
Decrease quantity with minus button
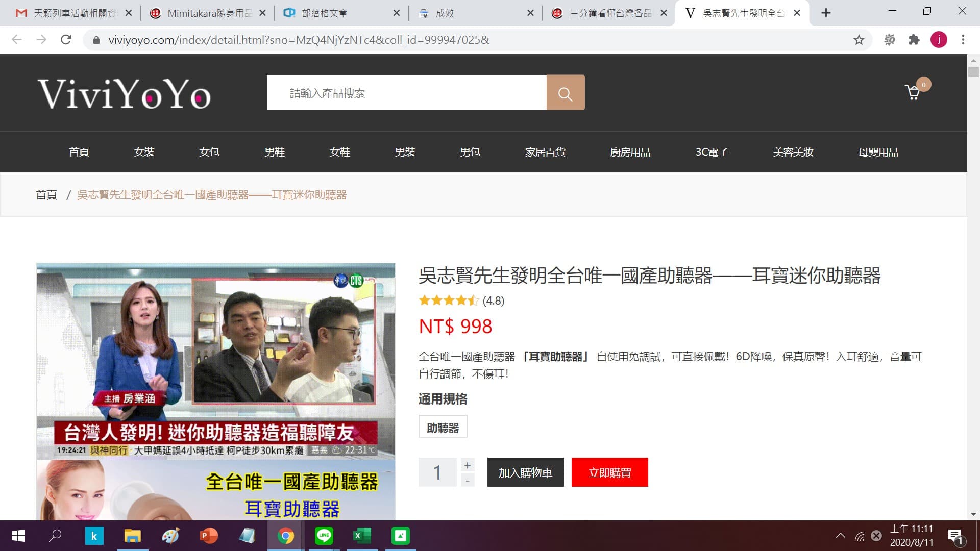click(468, 480)
